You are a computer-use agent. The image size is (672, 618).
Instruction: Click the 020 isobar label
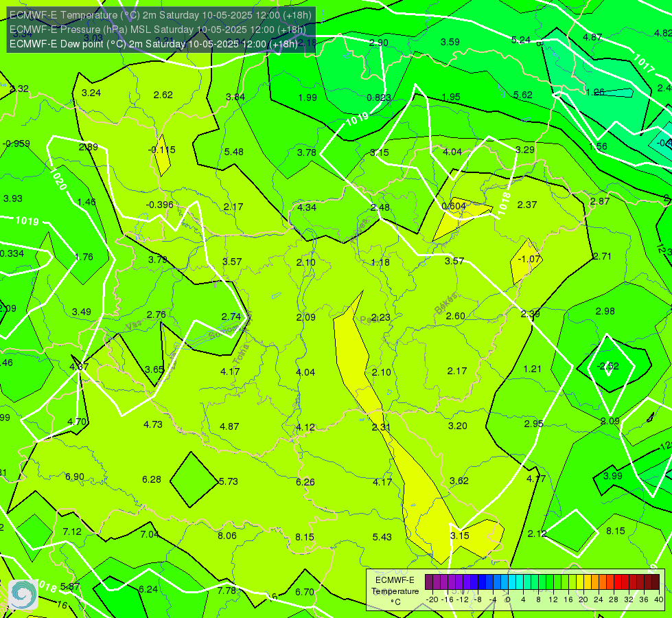coord(60,180)
